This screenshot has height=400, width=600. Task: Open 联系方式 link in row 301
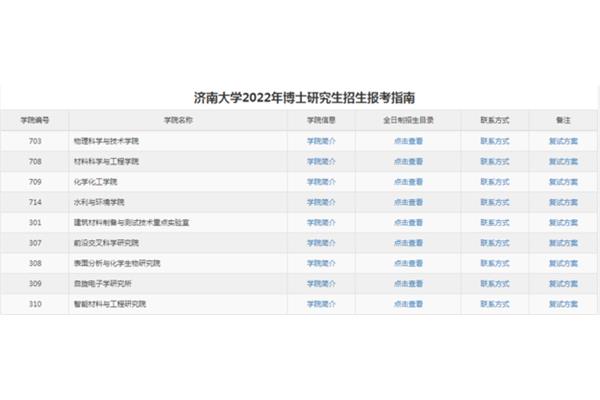(495, 222)
